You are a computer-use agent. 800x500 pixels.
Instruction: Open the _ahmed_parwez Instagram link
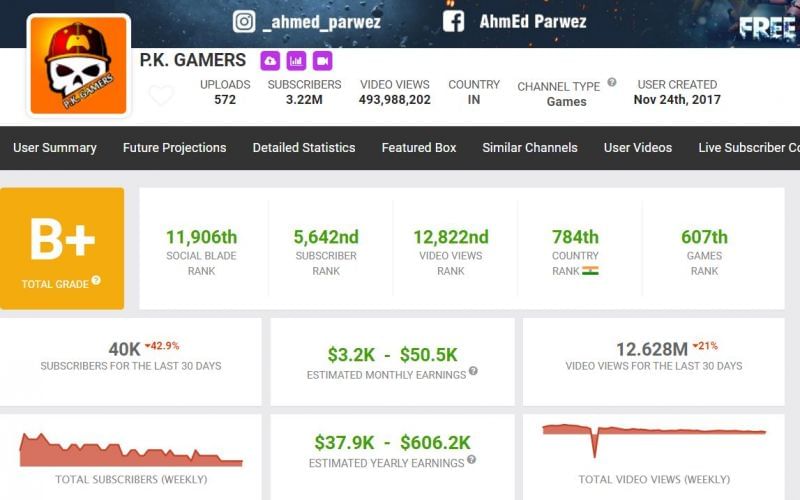pos(321,21)
